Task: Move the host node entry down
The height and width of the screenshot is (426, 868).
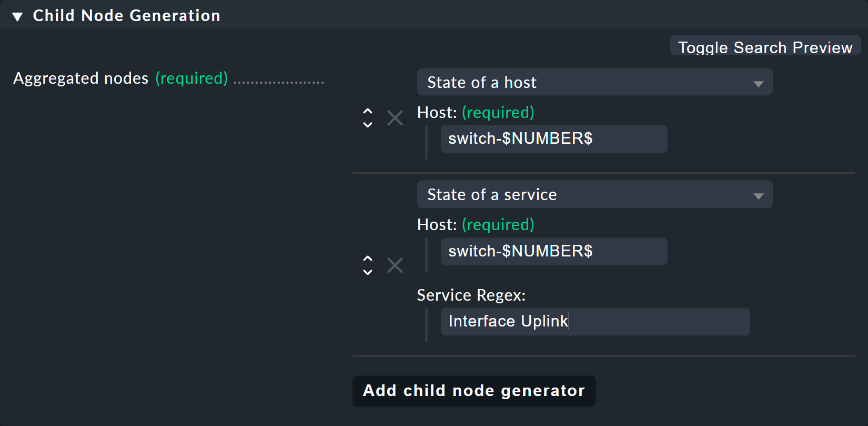Action: [x=368, y=125]
